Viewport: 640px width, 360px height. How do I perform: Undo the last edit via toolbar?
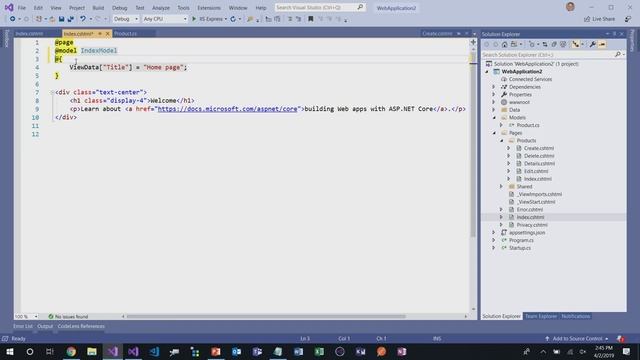point(83,19)
